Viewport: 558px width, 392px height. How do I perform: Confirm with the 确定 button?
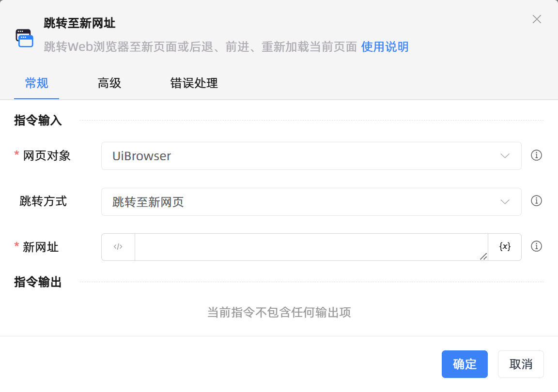click(464, 364)
